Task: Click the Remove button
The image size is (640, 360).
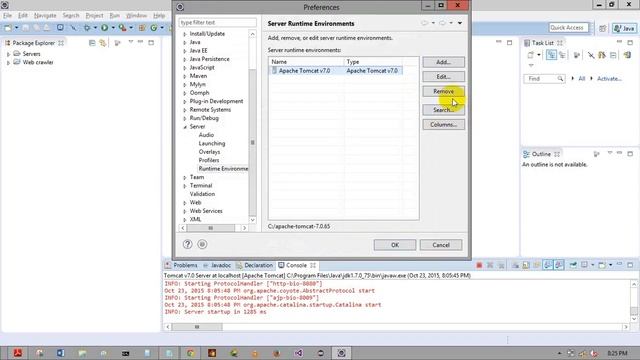Action: click(x=443, y=91)
